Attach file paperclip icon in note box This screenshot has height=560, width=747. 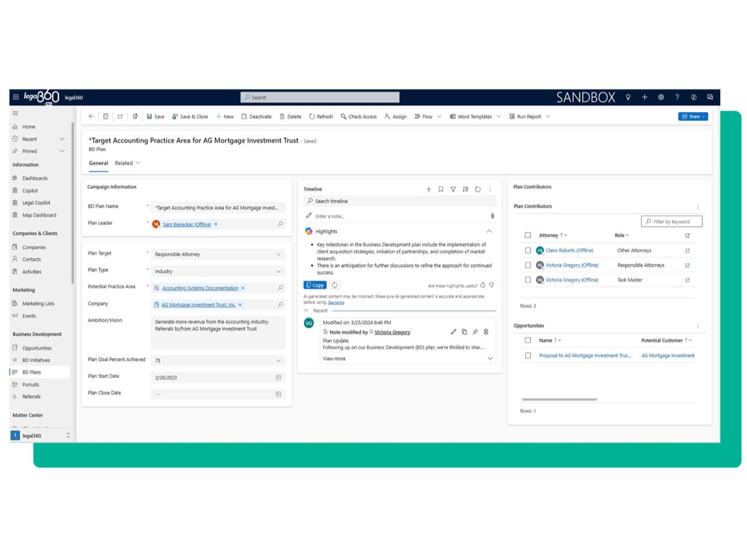click(x=492, y=216)
